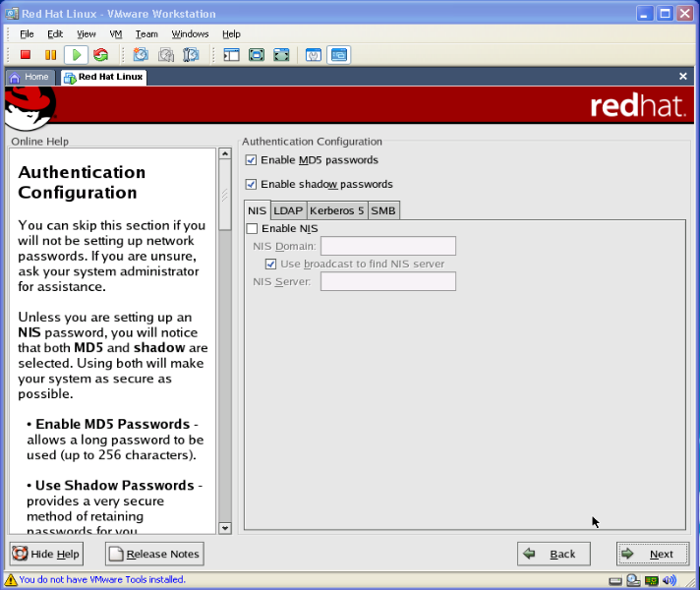Open the snapshot manager toolbar icon
The image size is (700, 590).
pos(192,55)
